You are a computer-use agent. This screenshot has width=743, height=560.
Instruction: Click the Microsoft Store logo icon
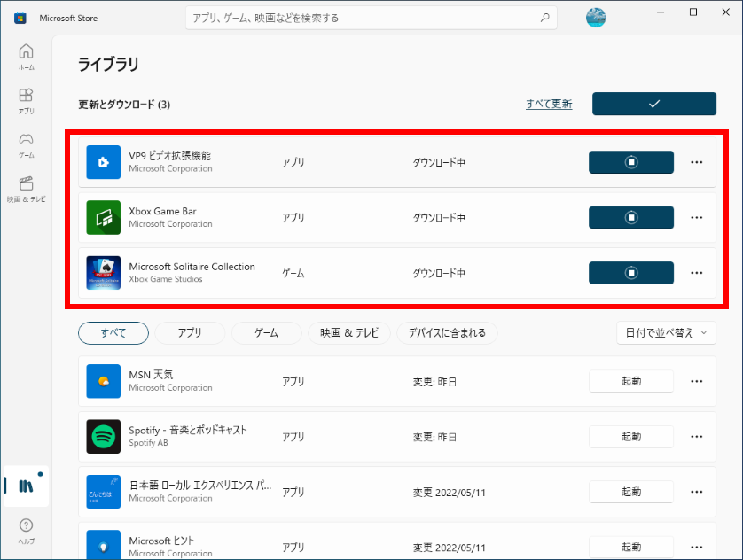click(x=20, y=18)
